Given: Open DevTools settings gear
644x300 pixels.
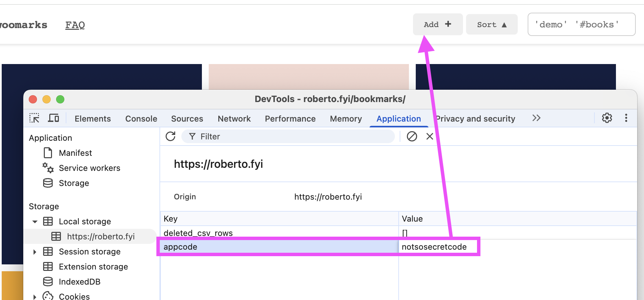Looking at the screenshot, I should pyautogui.click(x=607, y=118).
